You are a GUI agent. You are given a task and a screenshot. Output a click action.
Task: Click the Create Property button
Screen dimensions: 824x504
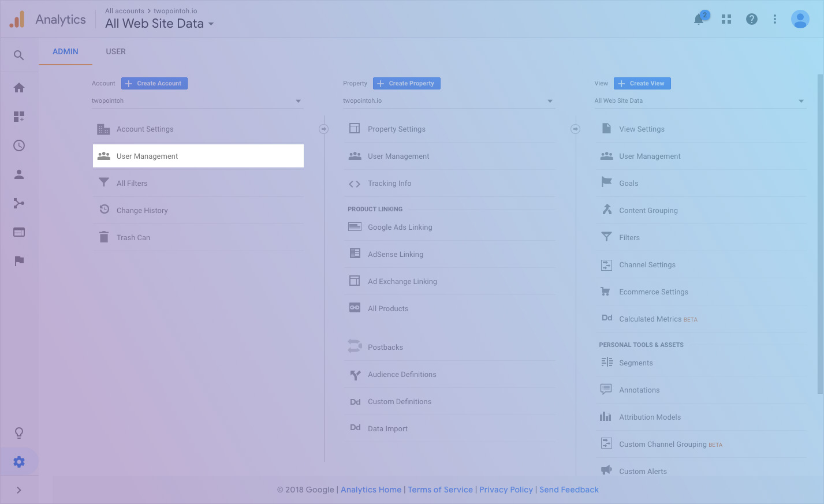pyautogui.click(x=407, y=83)
